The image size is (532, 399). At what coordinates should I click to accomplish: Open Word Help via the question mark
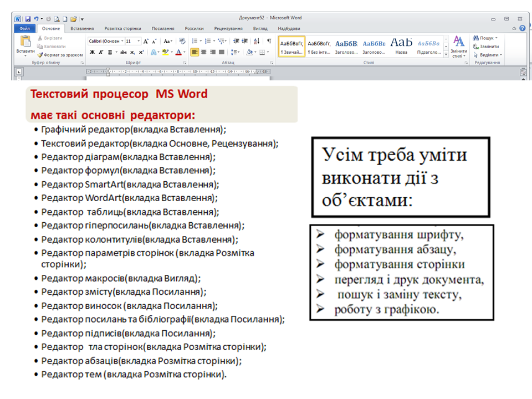tap(522, 28)
